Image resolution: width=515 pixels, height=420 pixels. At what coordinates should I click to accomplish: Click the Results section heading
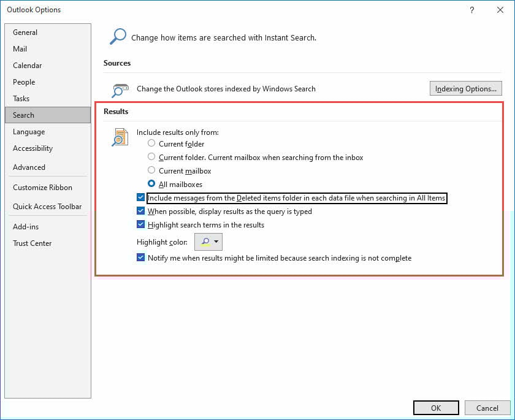click(116, 112)
